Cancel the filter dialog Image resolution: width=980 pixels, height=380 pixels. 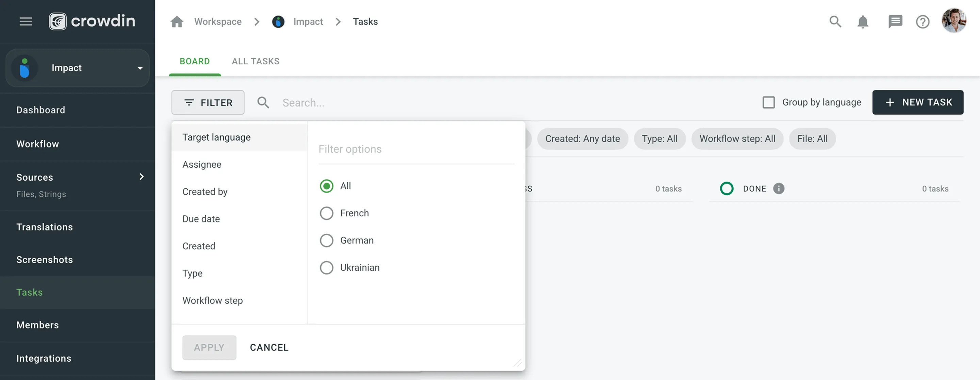pyautogui.click(x=269, y=347)
